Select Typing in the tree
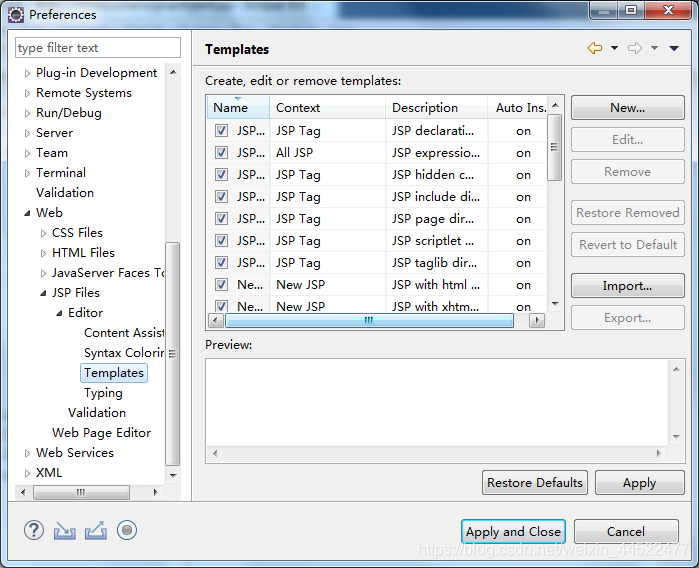The height and width of the screenshot is (568, 699). coord(103,393)
